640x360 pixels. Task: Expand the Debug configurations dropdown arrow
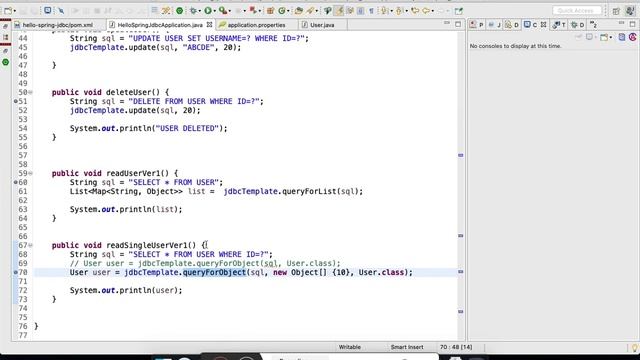200,11
